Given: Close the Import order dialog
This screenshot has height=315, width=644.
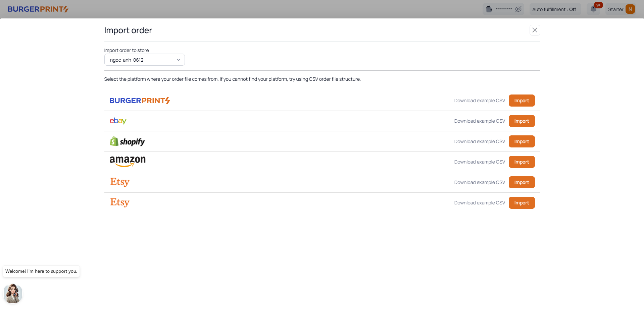Looking at the screenshot, I should [x=535, y=30].
